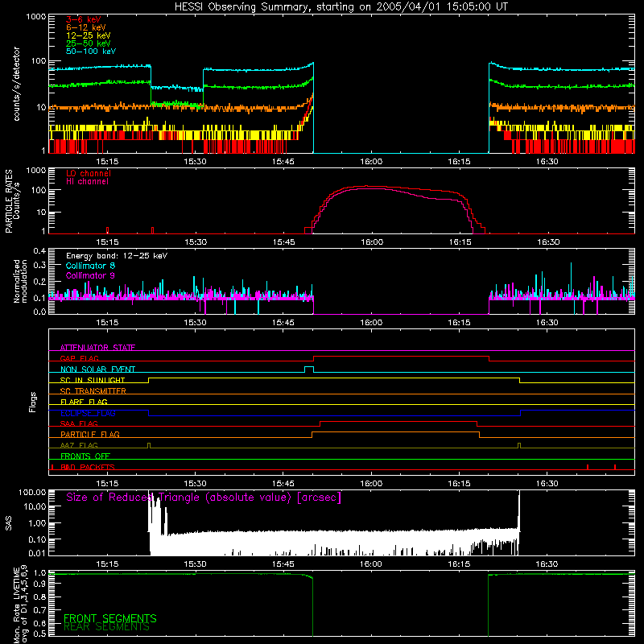Click the NON SOLAR EVENT flag label
644x644 pixels.
point(97,369)
